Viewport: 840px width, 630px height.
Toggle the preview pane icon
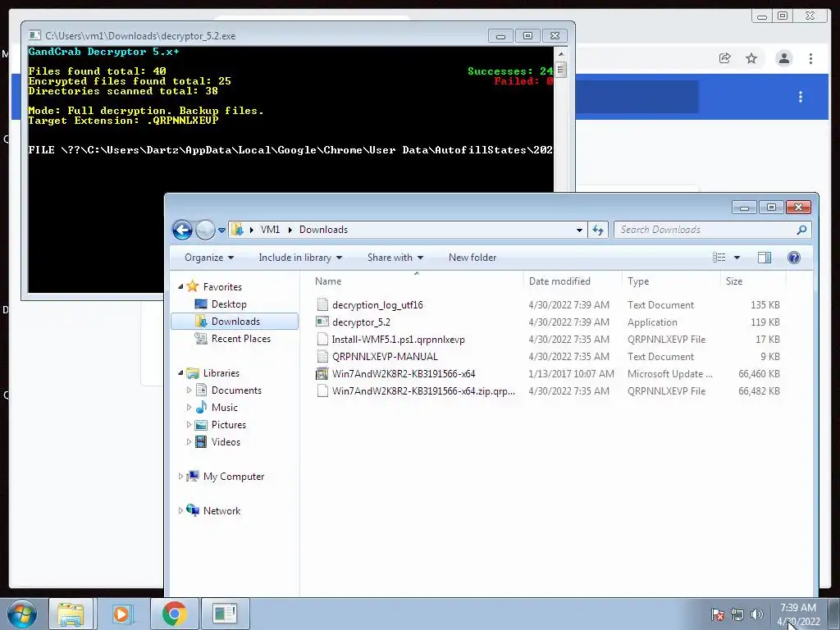coord(765,258)
